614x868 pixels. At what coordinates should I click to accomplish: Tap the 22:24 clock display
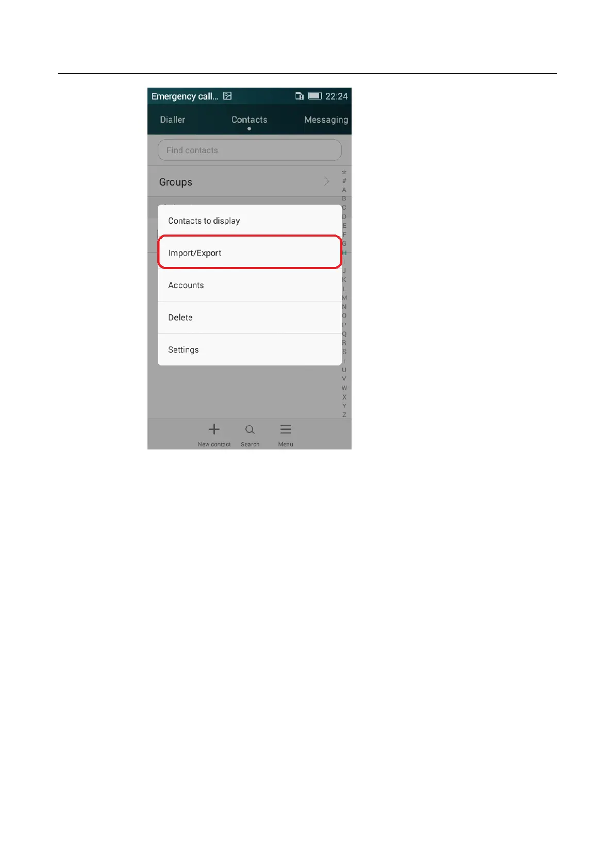point(337,96)
